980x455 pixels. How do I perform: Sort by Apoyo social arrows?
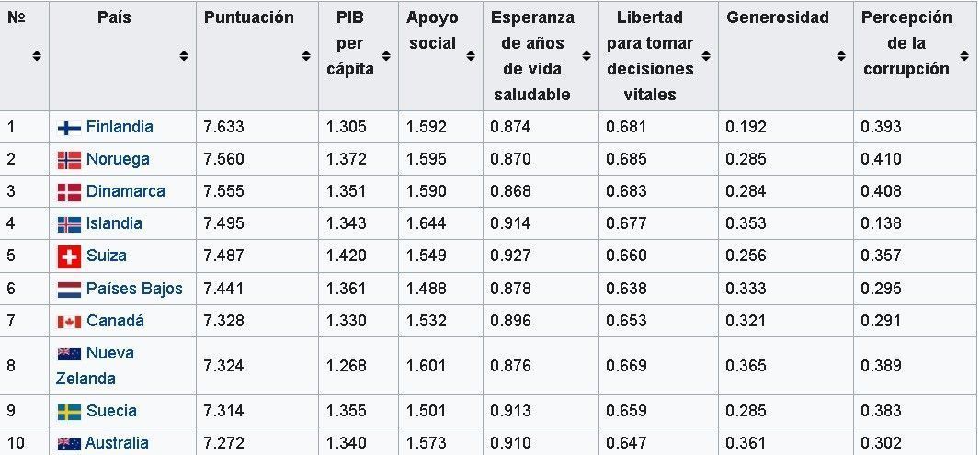[471, 56]
